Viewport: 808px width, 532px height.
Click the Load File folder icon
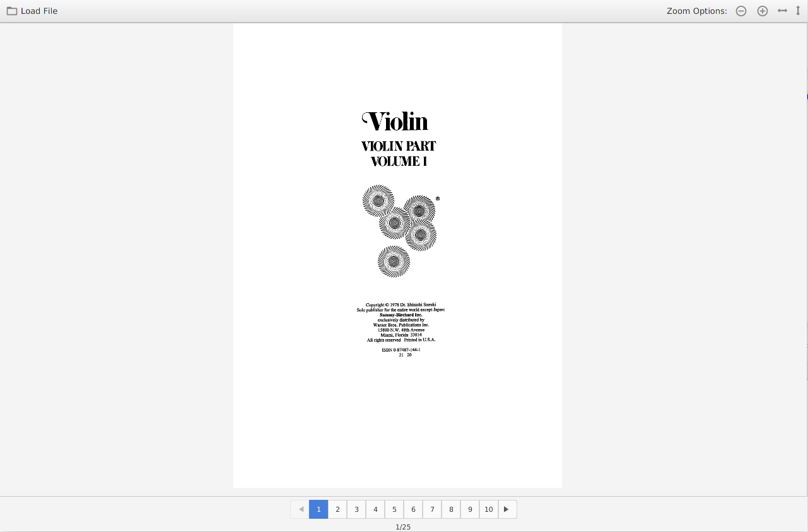[12, 11]
